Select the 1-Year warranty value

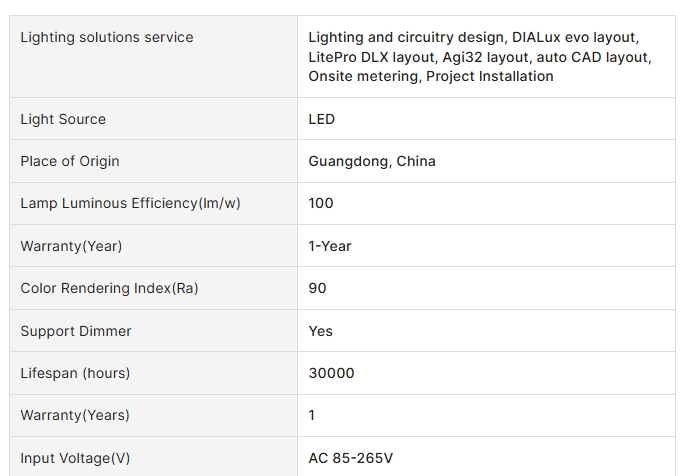click(x=330, y=246)
